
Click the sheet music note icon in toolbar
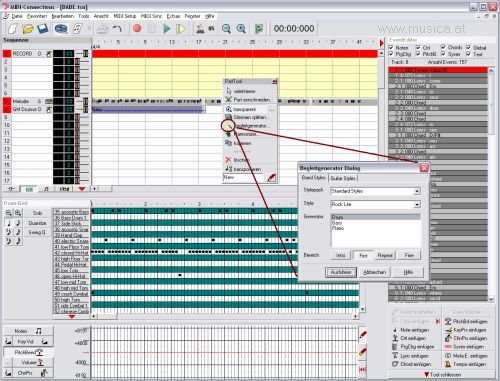[77, 29]
